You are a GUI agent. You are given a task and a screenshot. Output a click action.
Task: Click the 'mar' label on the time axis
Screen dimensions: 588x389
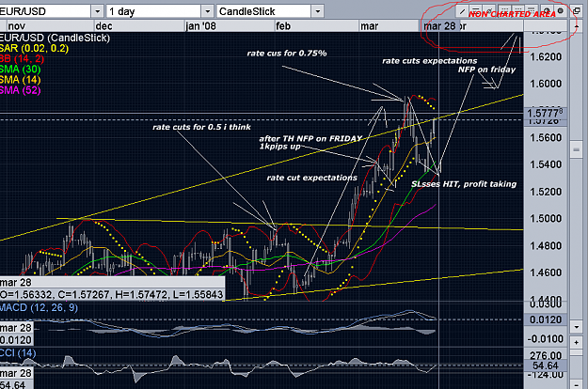pos(370,26)
